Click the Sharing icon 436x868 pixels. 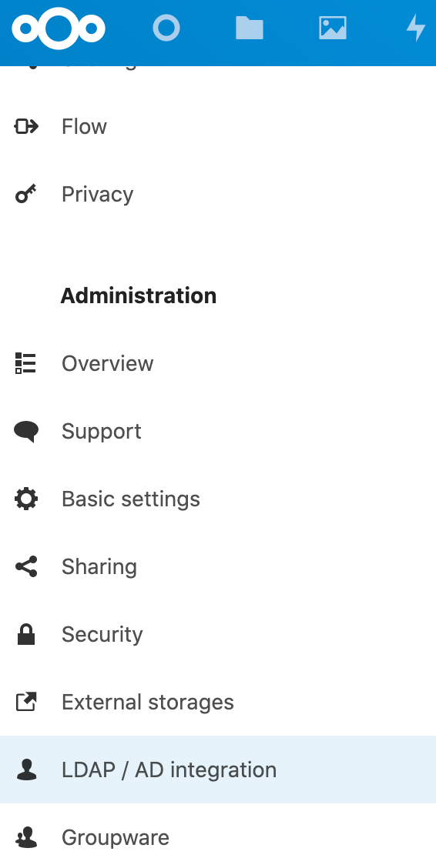[26, 567]
